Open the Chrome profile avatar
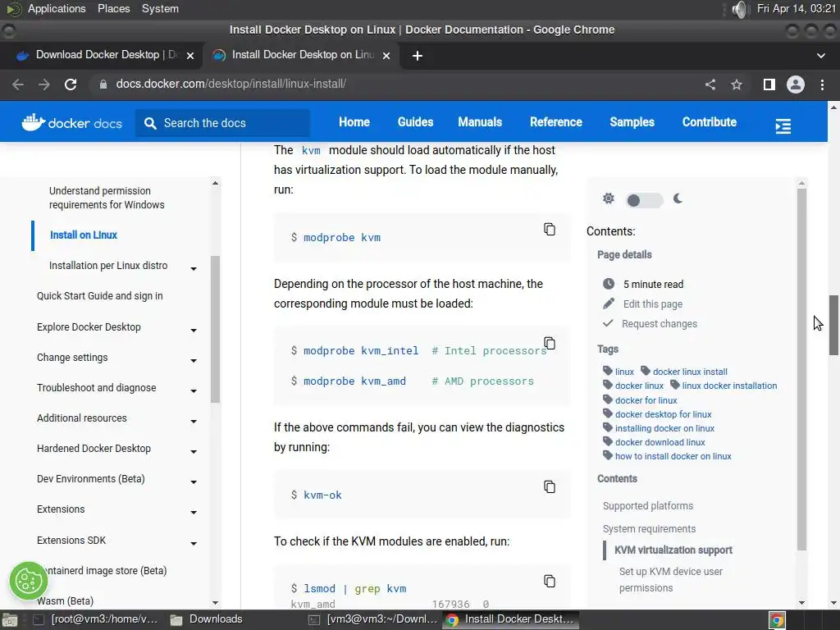The width and height of the screenshot is (840, 630). (796, 84)
